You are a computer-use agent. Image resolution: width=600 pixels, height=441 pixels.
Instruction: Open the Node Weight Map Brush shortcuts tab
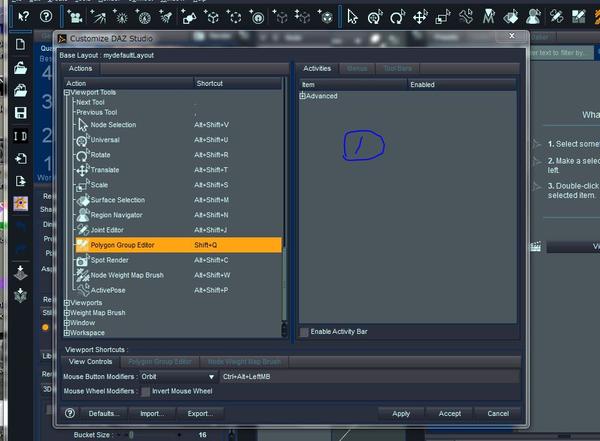point(244,362)
